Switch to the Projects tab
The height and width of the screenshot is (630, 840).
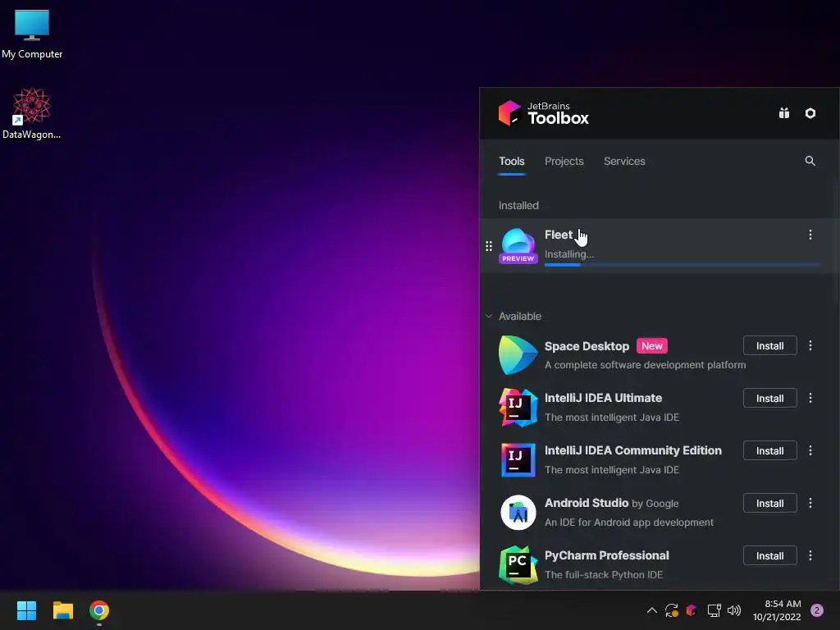coord(564,162)
